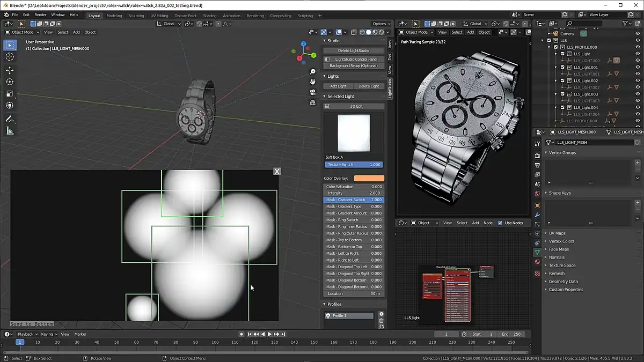The height and width of the screenshot is (362, 644).
Task: Click the End frame field
Action: point(511,334)
